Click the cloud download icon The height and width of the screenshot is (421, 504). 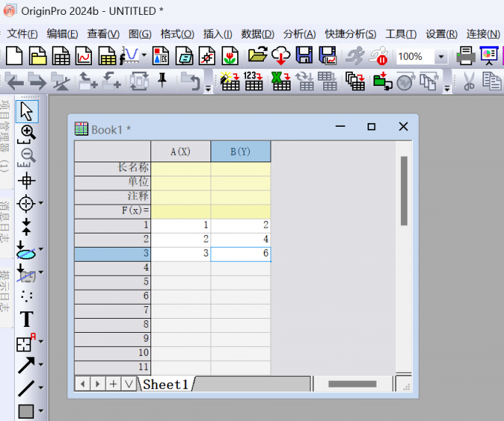[x=281, y=56]
